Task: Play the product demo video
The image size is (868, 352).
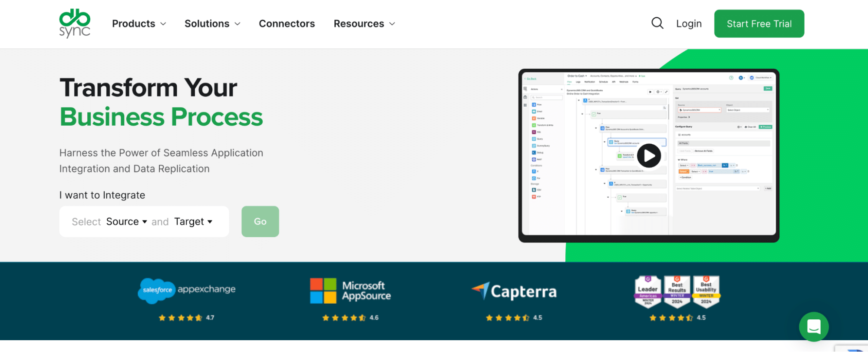Action: pos(649,156)
